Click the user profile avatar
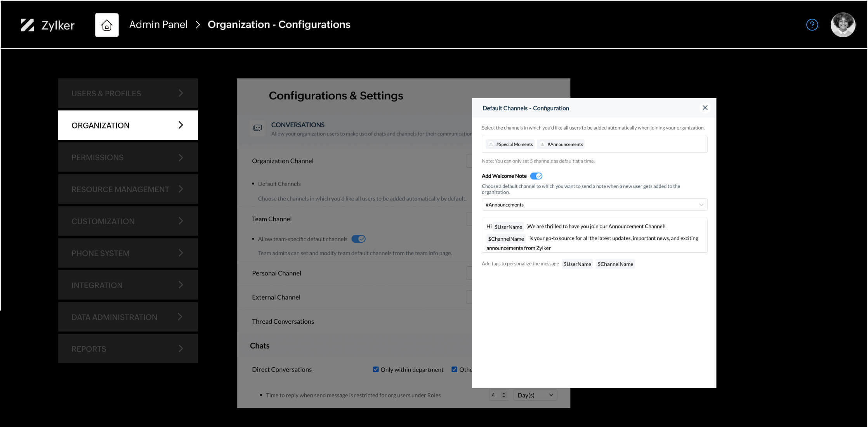This screenshot has height=427, width=868. (x=842, y=24)
